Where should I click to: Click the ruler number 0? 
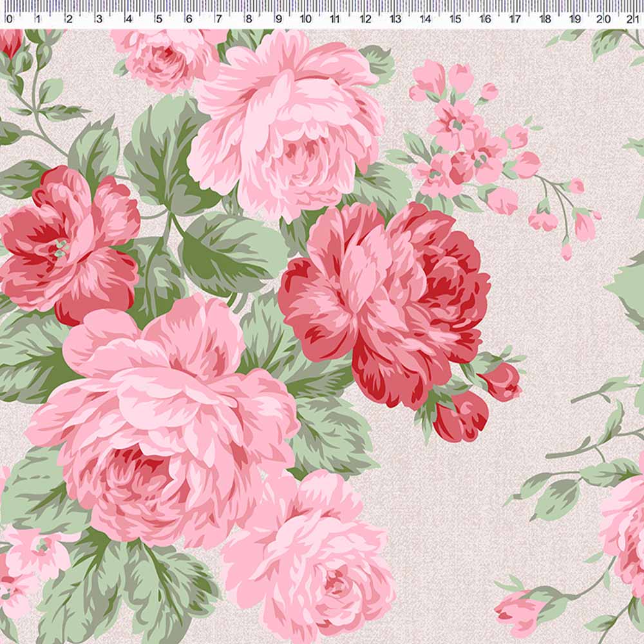pos(10,19)
